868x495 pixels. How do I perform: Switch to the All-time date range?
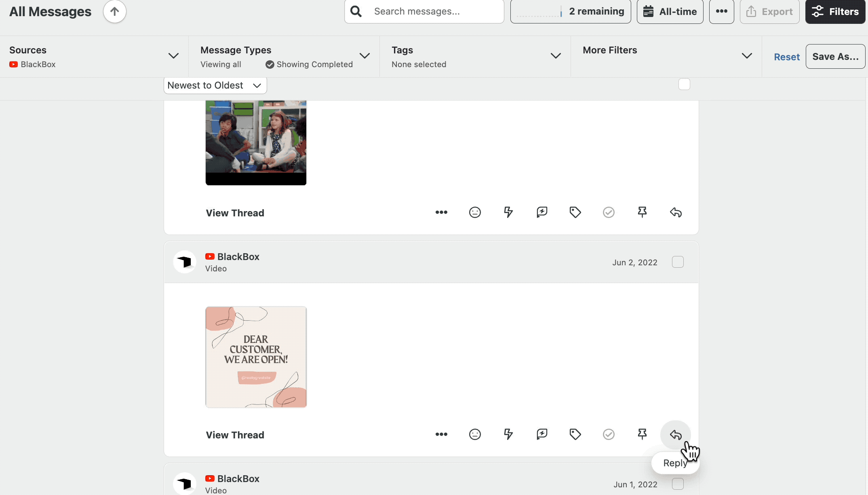point(670,11)
